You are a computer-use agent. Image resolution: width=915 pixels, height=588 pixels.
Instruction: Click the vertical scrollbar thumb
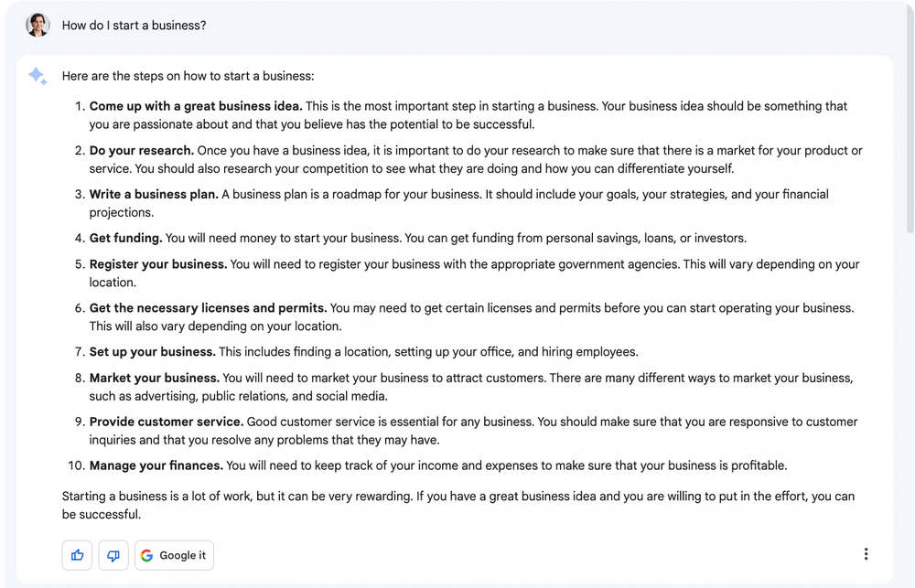910,119
